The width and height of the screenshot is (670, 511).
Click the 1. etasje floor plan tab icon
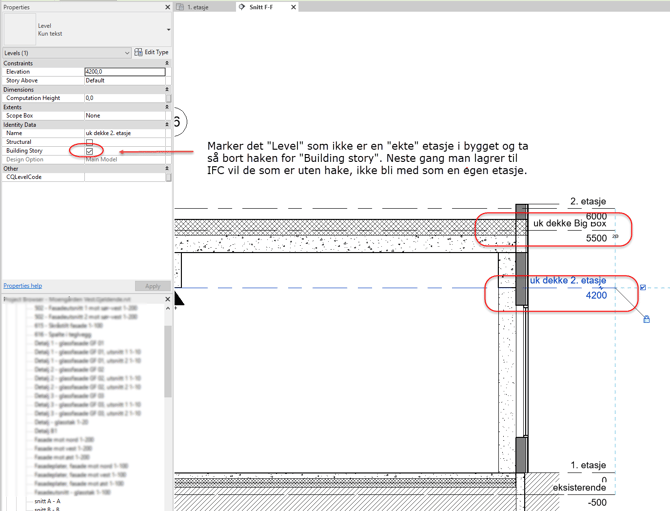[180, 7]
